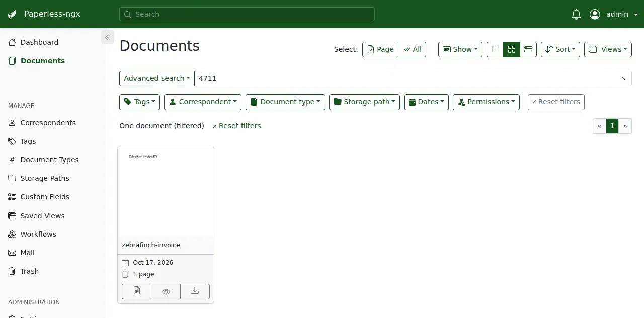
Task: Download zebrafinch-invoice document
Action: [x=195, y=291]
